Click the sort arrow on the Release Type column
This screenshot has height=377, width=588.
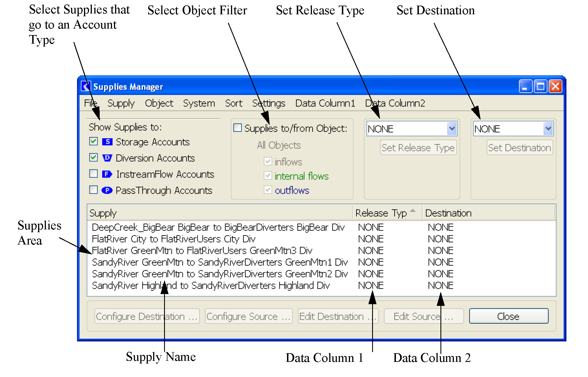coord(413,211)
